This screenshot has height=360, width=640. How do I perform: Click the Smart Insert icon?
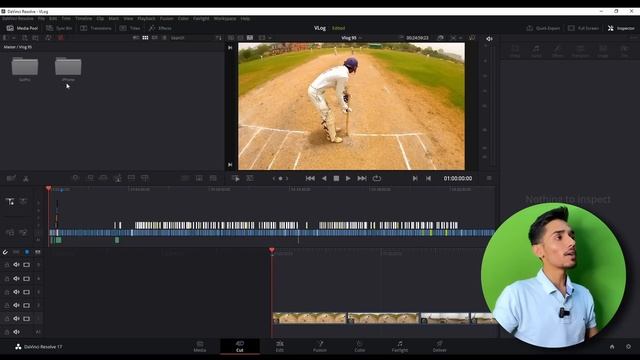(76, 178)
